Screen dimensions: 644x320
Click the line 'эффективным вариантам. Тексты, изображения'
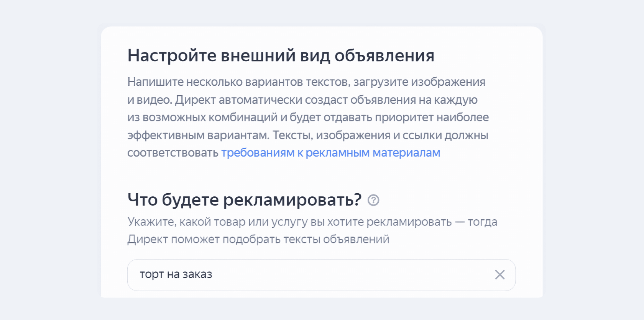pos(307,135)
